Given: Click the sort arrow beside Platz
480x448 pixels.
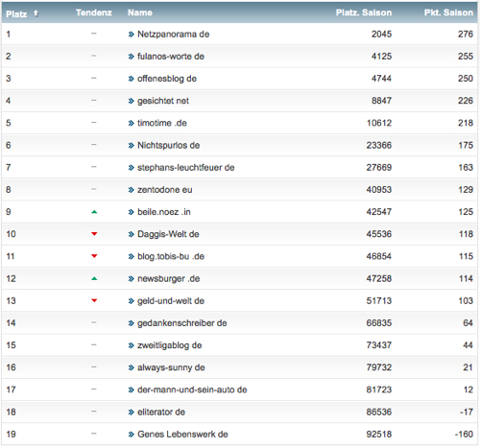Looking at the screenshot, I should [x=36, y=13].
